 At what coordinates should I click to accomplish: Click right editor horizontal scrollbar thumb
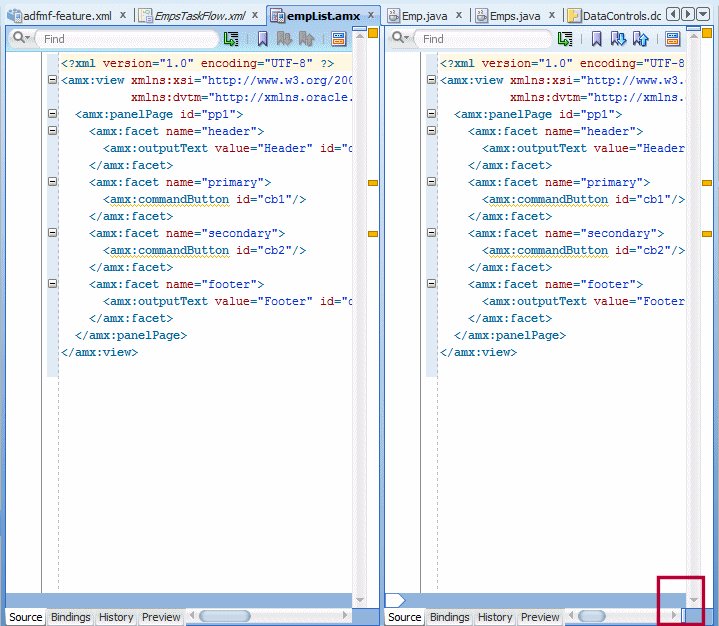592,616
